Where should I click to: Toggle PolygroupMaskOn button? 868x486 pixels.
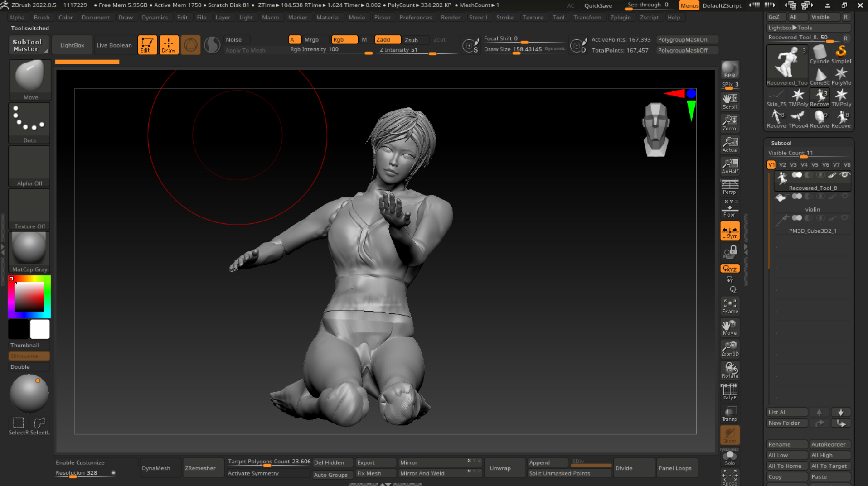click(x=688, y=39)
